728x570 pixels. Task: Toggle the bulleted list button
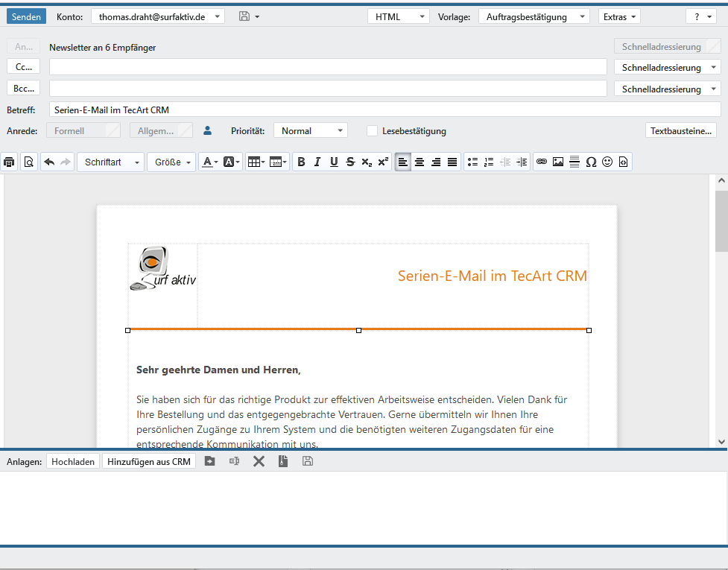472,162
